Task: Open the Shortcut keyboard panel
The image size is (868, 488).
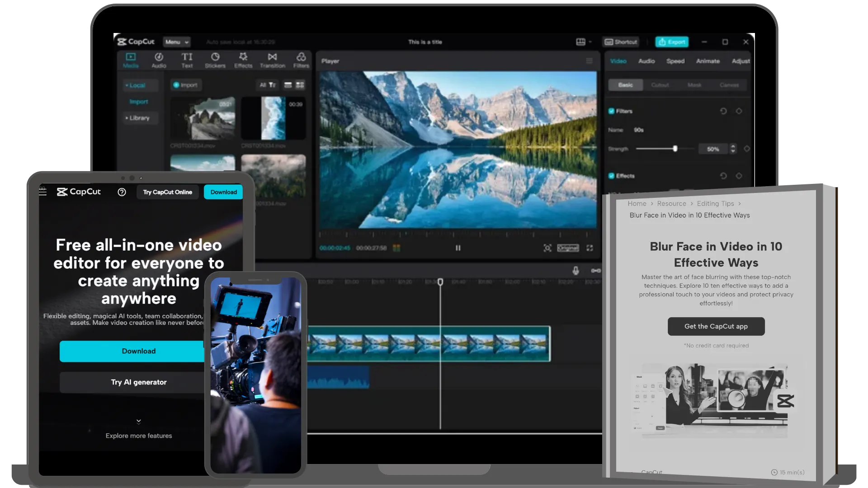Action: pyautogui.click(x=621, y=42)
